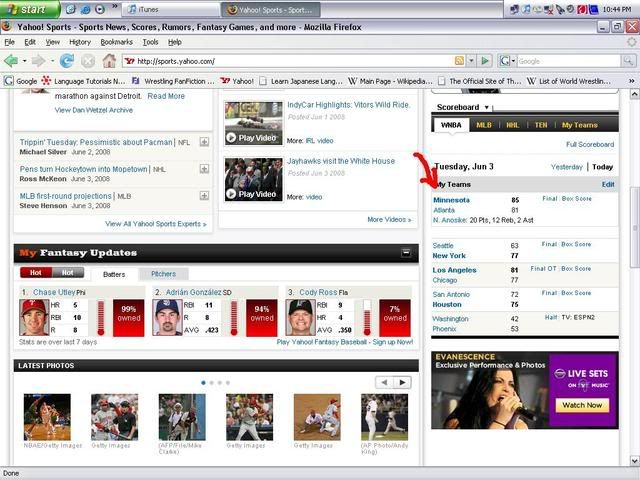Click the Stop loading icon
This screenshot has width=640, height=480.
[x=88, y=61]
